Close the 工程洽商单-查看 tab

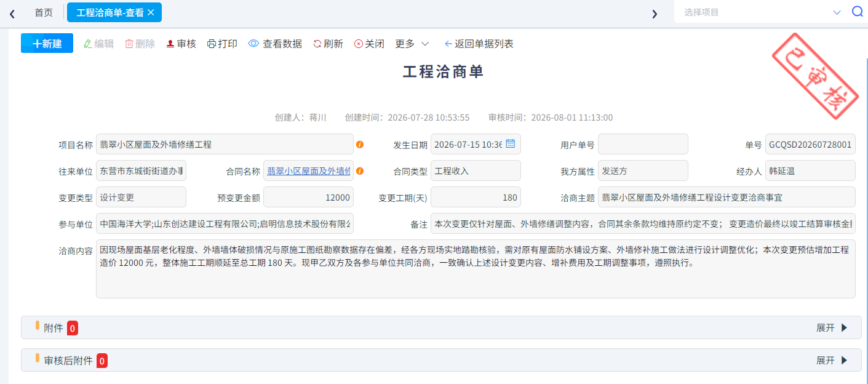pos(151,12)
